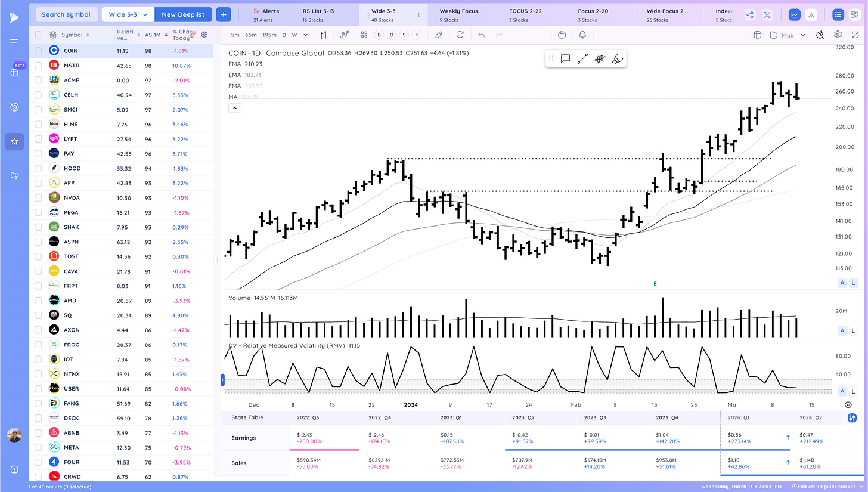Screen dimensions: 868x492
Task: Check the box for META row
Action: 39,447
